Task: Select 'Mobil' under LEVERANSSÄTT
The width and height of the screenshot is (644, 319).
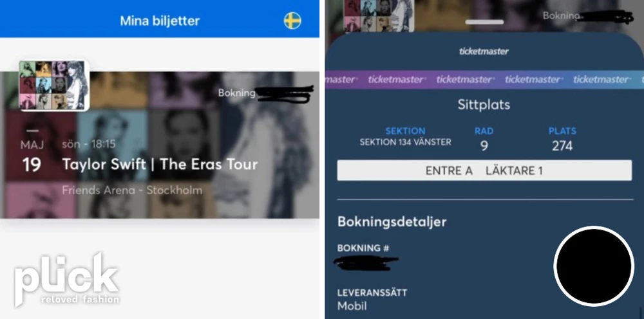Action: [x=352, y=306]
